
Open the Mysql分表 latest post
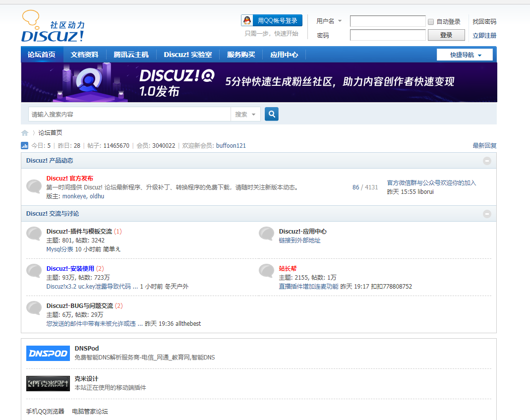point(59,249)
